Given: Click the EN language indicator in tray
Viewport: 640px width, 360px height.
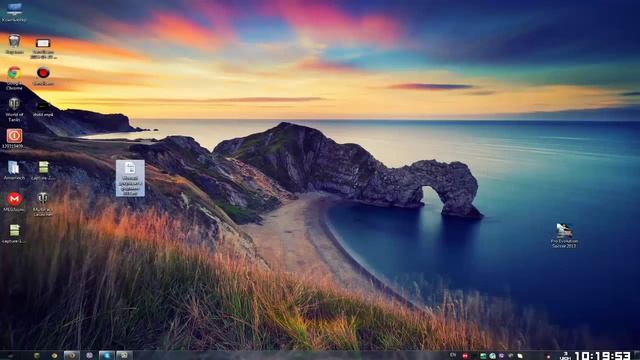Looking at the screenshot, I should coord(453,355).
